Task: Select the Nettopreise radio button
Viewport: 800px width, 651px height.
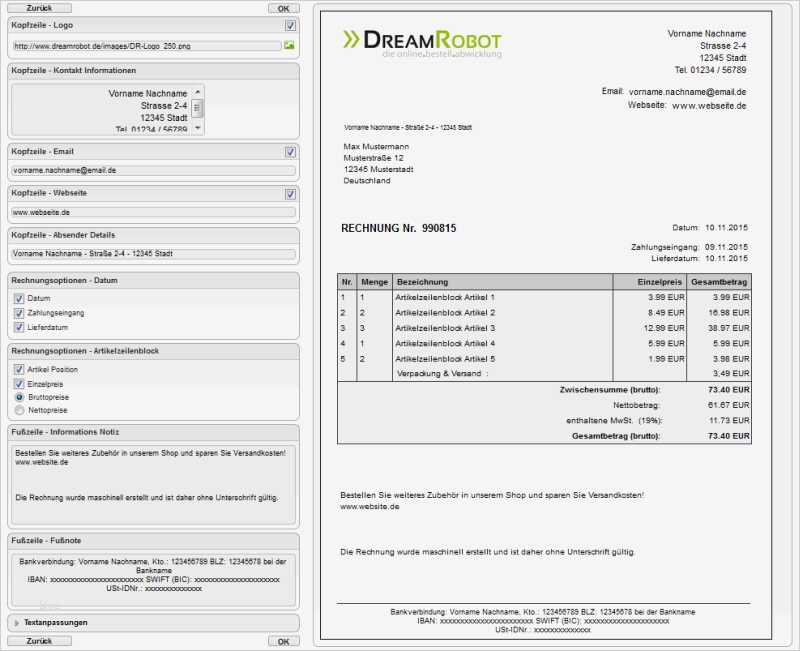Action: [x=19, y=410]
